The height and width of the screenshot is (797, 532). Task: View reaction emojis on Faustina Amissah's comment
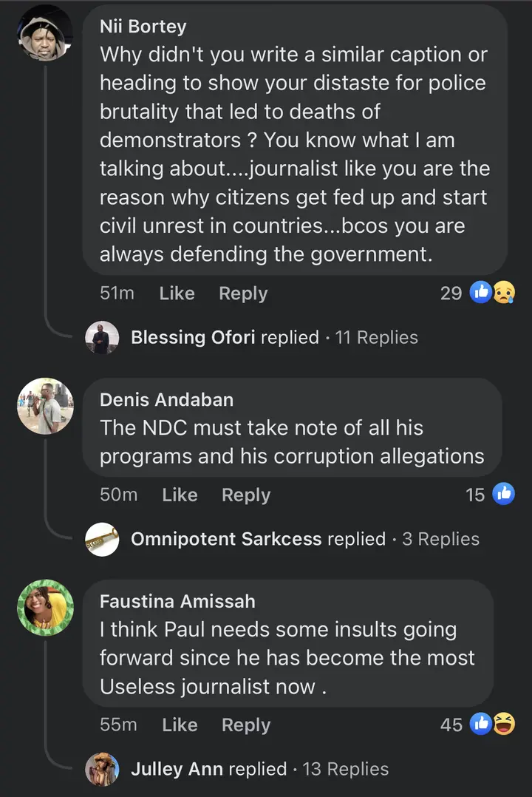coord(493,725)
